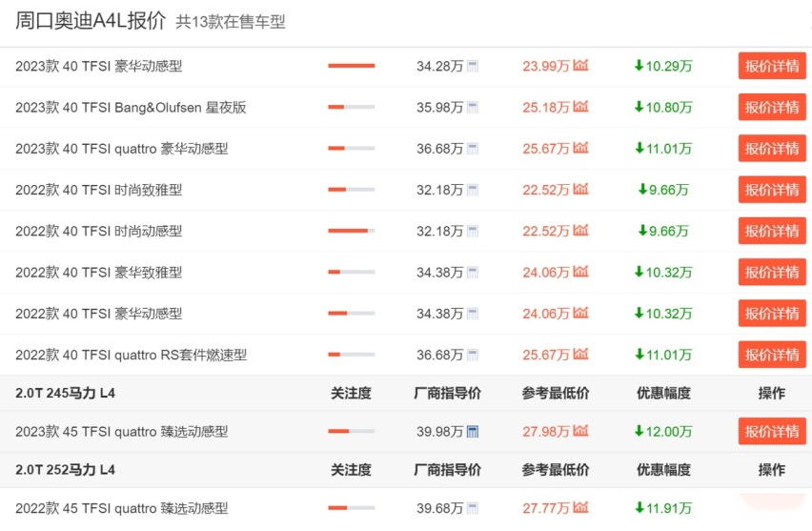Open 2022款 40 TFSI 豪华致雅型 link
The height and width of the screenshot is (531, 812).
(98, 273)
